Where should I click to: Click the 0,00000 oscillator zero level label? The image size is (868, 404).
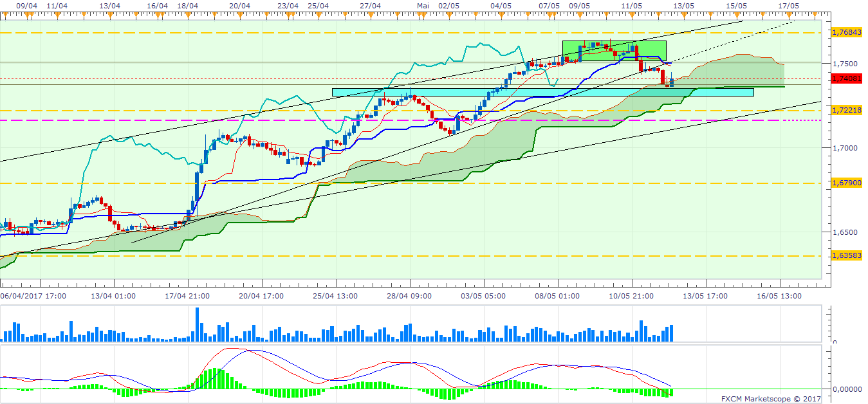pos(847,389)
